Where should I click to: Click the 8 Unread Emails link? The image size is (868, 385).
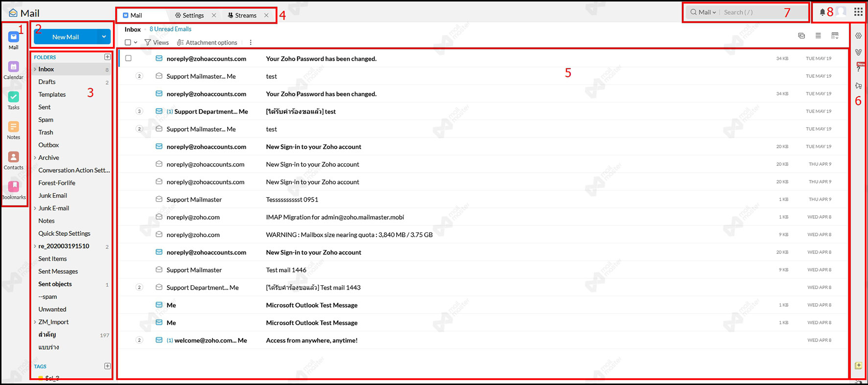tap(170, 29)
